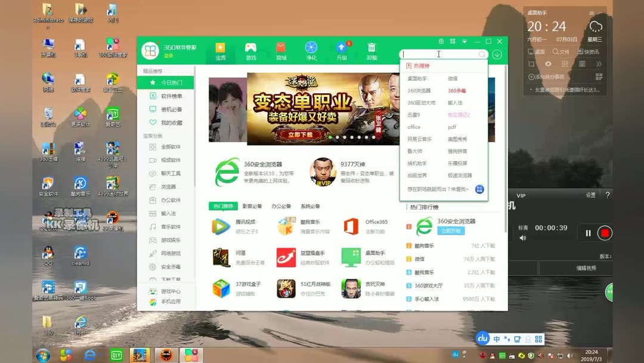Viewport: 644px width, 363px height.
Task: Switch to the 办公必备 tab
Action: [281, 206]
